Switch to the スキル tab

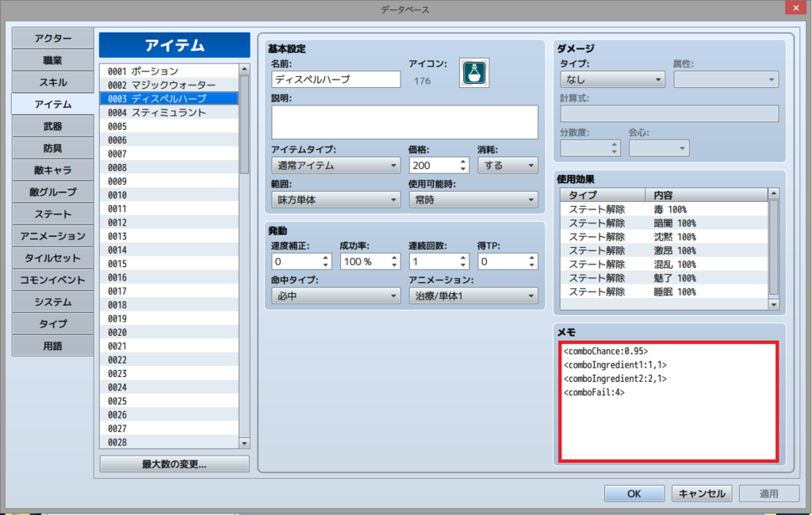tap(53, 82)
